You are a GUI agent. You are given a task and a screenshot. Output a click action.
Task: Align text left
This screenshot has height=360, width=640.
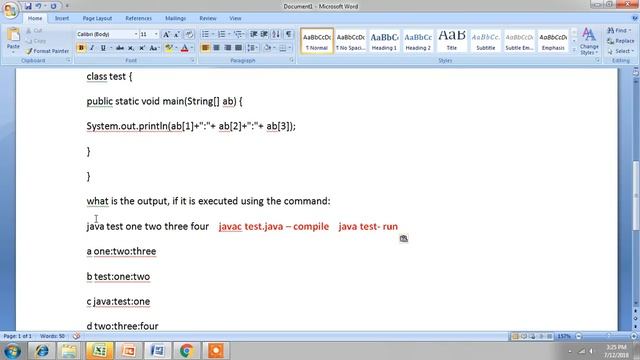205,48
